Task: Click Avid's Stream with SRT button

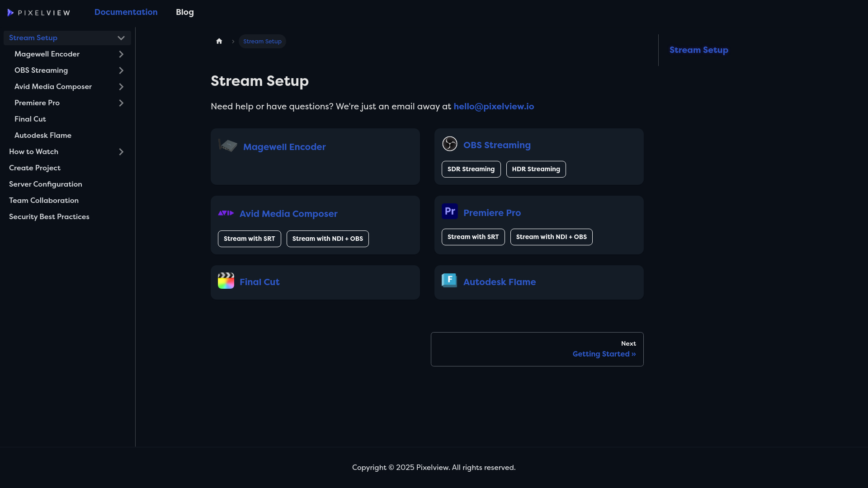Action: (x=250, y=239)
